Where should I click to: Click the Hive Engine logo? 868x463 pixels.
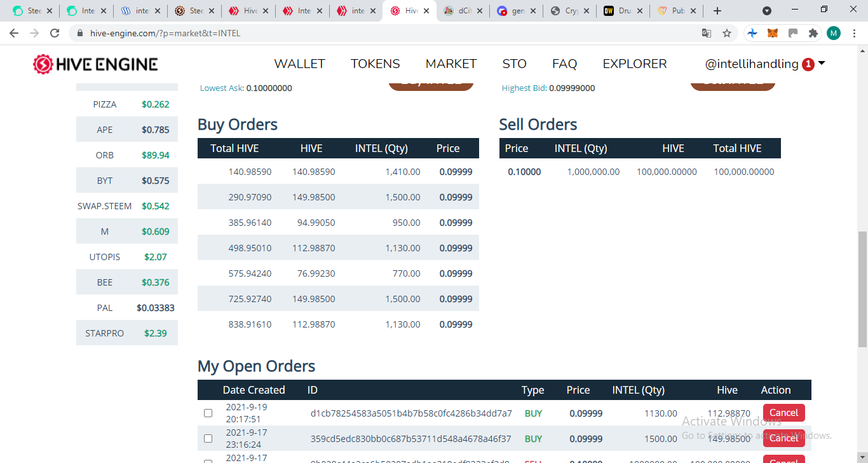[95, 64]
